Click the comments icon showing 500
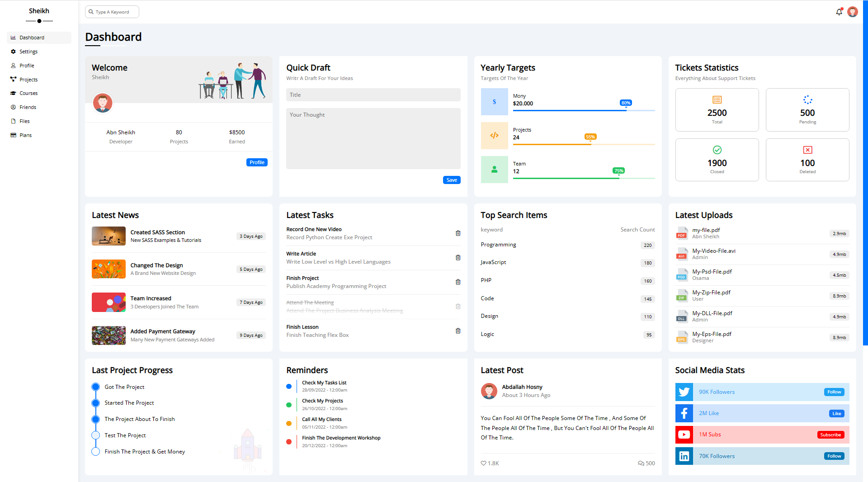Screen dimensions: 868x482 641,463
